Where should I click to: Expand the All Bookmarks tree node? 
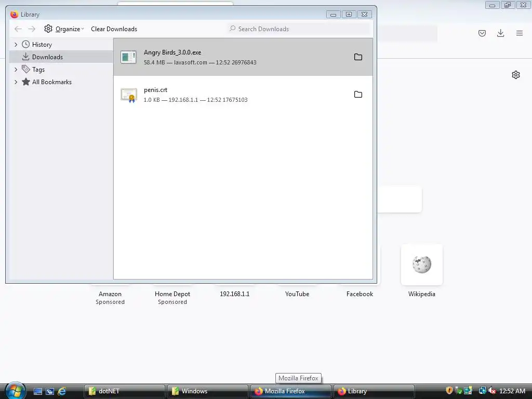pyautogui.click(x=16, y=82)
